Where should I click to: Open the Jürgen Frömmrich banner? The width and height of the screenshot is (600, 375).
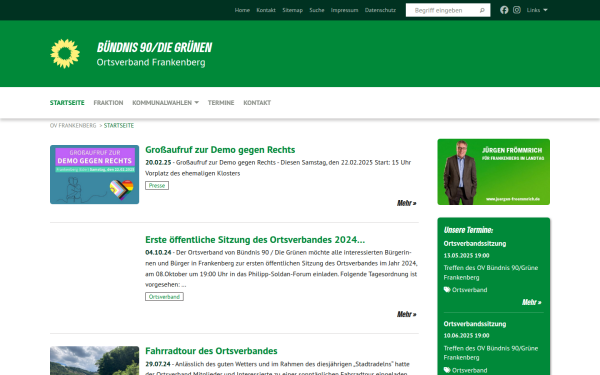click(x=494, y=172)
